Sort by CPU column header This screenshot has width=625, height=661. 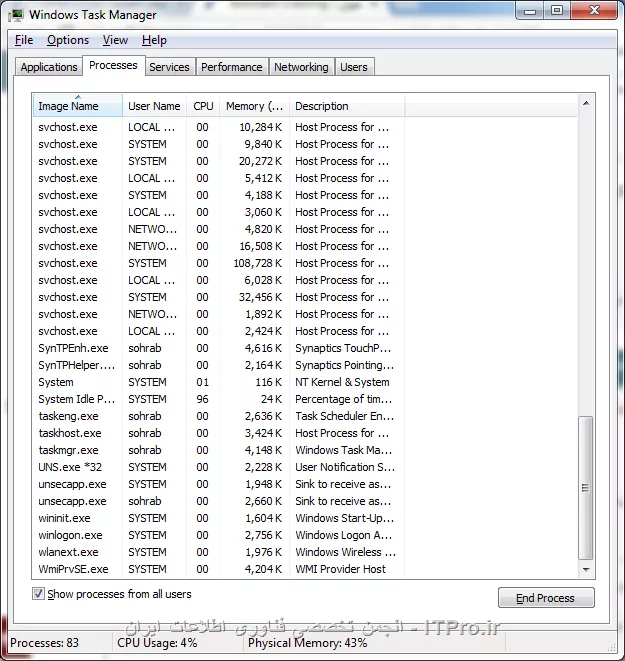point(203,106)
